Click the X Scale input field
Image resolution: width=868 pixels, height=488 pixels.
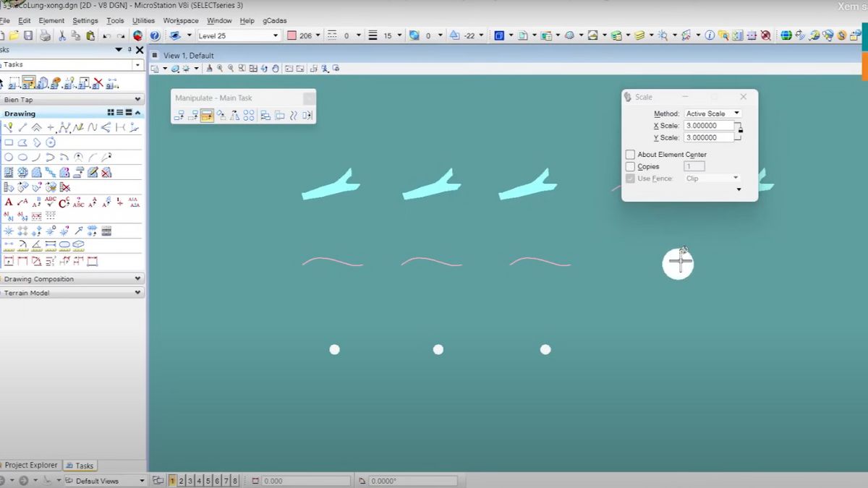pyautogui.click(x=708, y=126)
